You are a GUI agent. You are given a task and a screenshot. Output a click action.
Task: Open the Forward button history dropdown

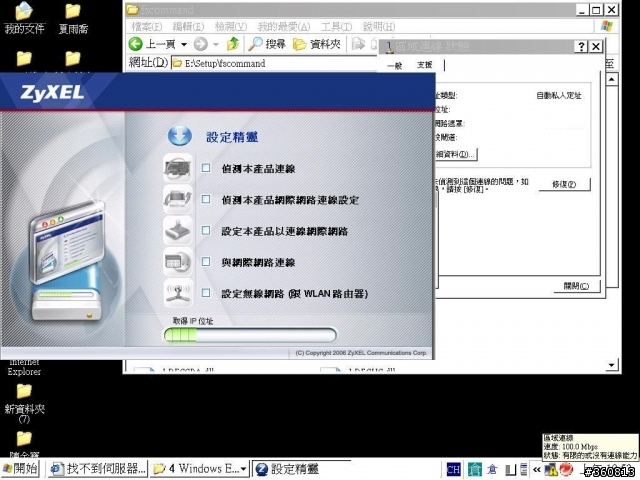pyautogui.click(x=216, y=44)
